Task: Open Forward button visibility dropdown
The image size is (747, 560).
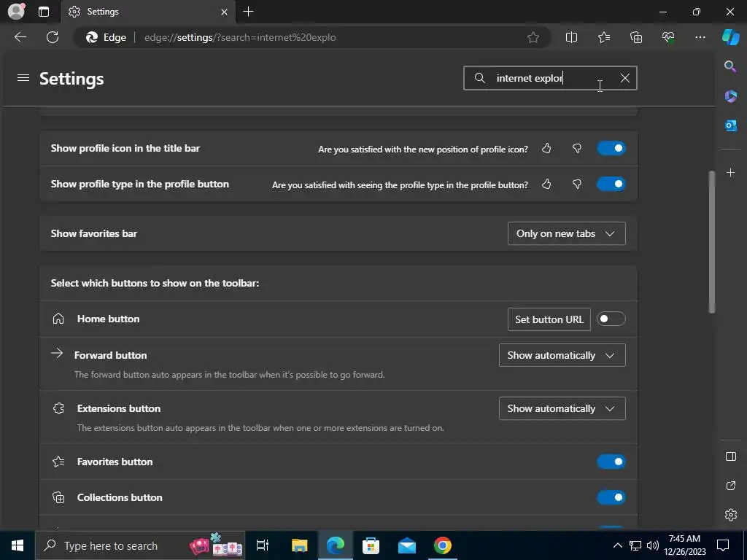Action: tap(562, 355)
